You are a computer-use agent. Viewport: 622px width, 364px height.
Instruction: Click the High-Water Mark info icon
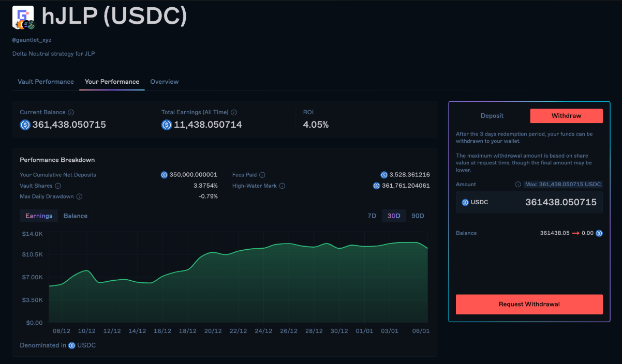point(283,186)
